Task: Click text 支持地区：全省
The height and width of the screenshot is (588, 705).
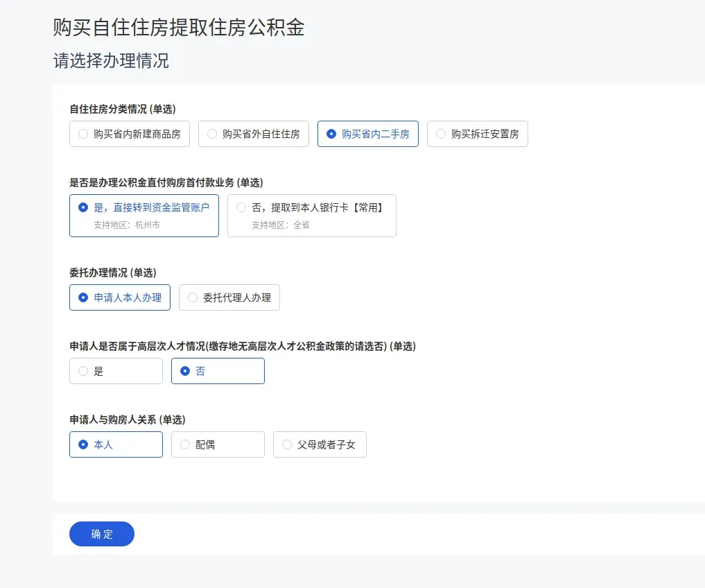Action: click(281, 225)
